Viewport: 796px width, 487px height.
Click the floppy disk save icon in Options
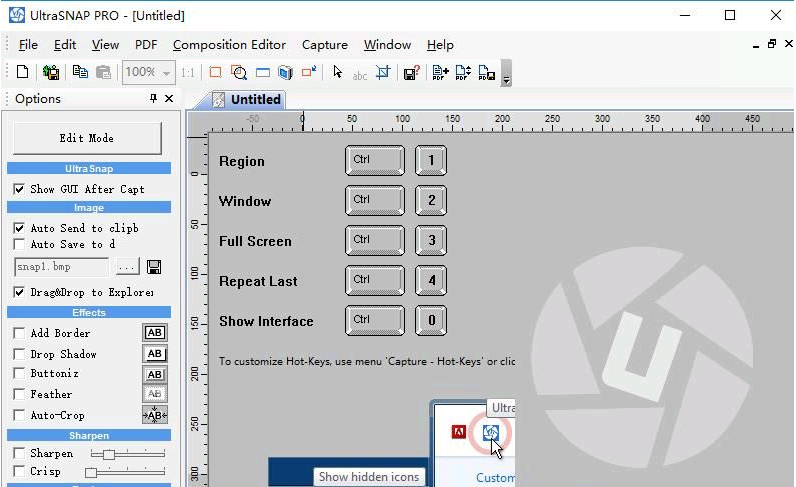click(154, 267)
